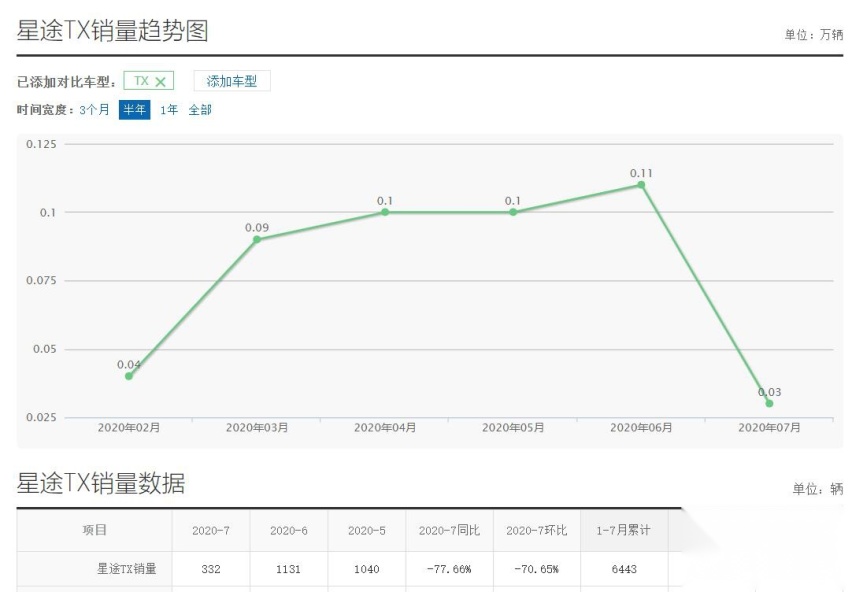Click the -70.65% cell
Screen dimensions: 852x592
(537, 569)
